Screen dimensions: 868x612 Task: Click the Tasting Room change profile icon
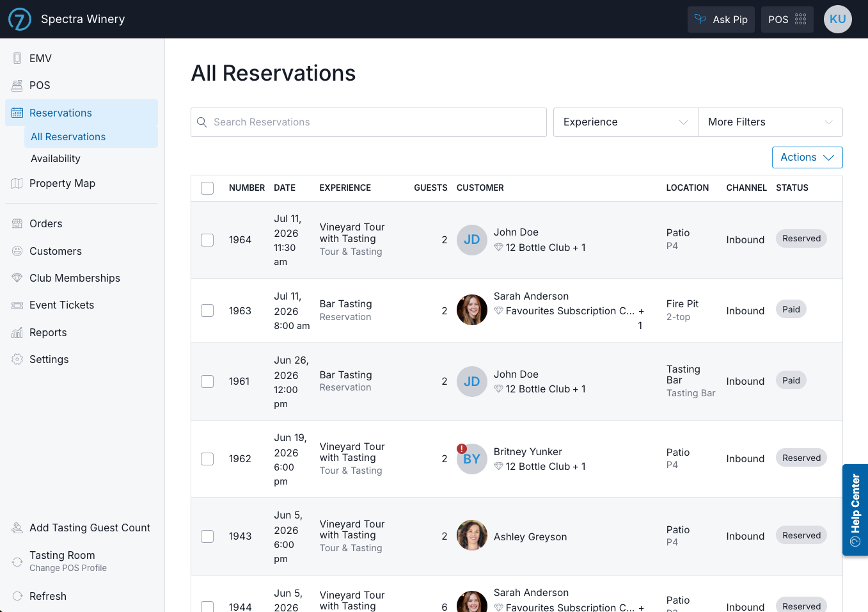pos(17,561)
